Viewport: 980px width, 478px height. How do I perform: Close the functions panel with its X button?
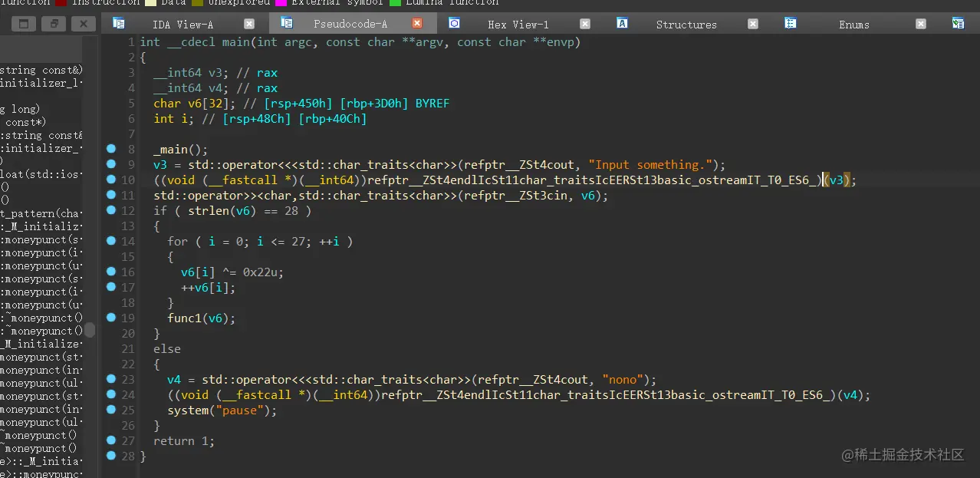click(x=84, y=25)
